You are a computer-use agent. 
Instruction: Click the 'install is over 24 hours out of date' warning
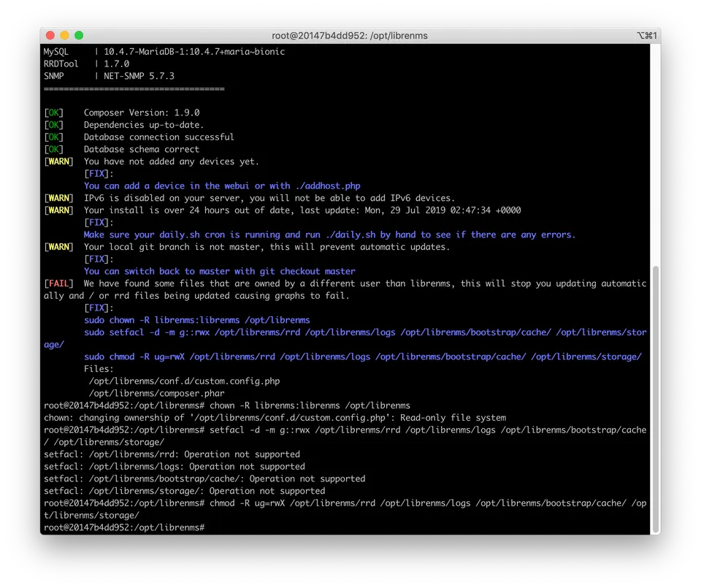tap(282, 210)
